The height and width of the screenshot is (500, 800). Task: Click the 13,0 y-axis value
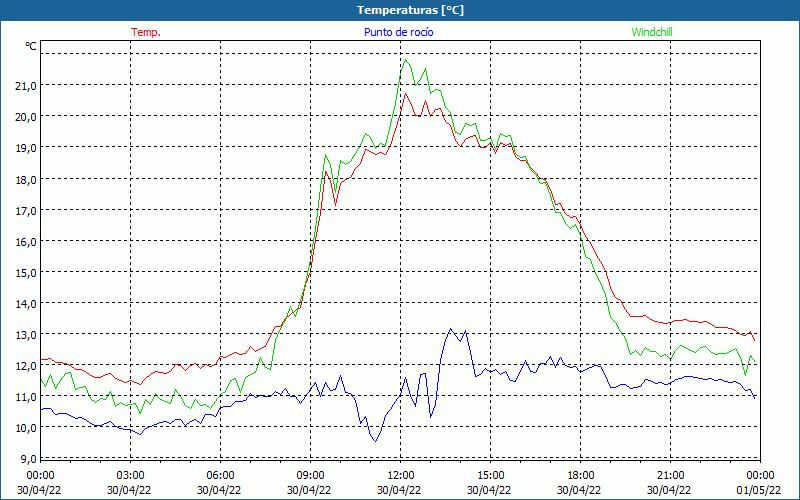(26, 335)
